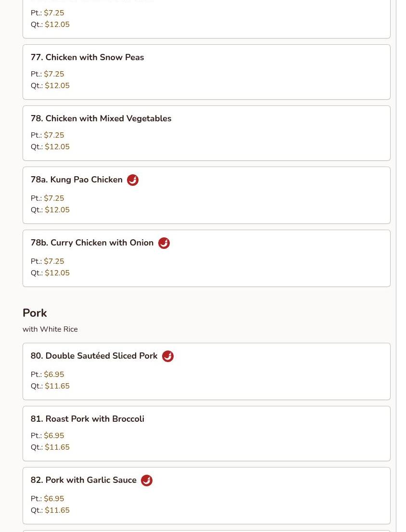Click pint price for Roast Pork with Broccoli
The width and height of the screenshot is (406, 532).
tap(54, 436)
